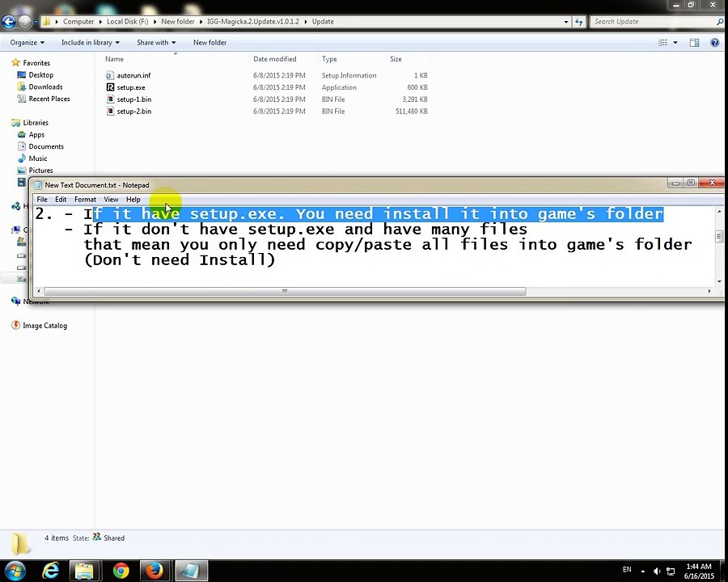This screenshot has height=582, width=728.
Task: Open the Apps library
Action: (36, 135)
